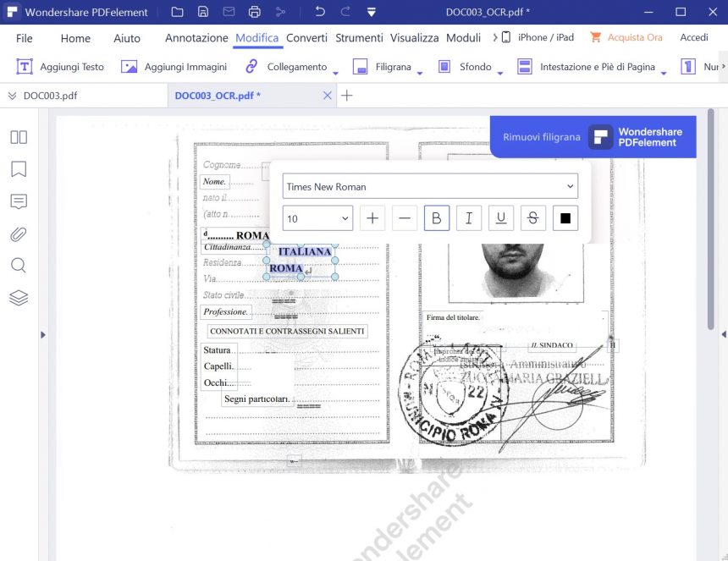728x561 pixels.
Task: Open the Converti tab
Action: [x=306, y=38]
